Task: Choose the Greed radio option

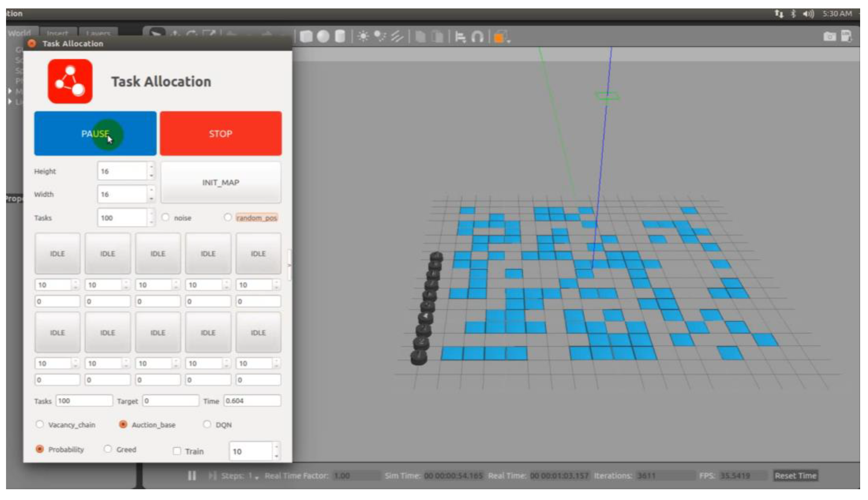Action: click(x=108, y=449)
